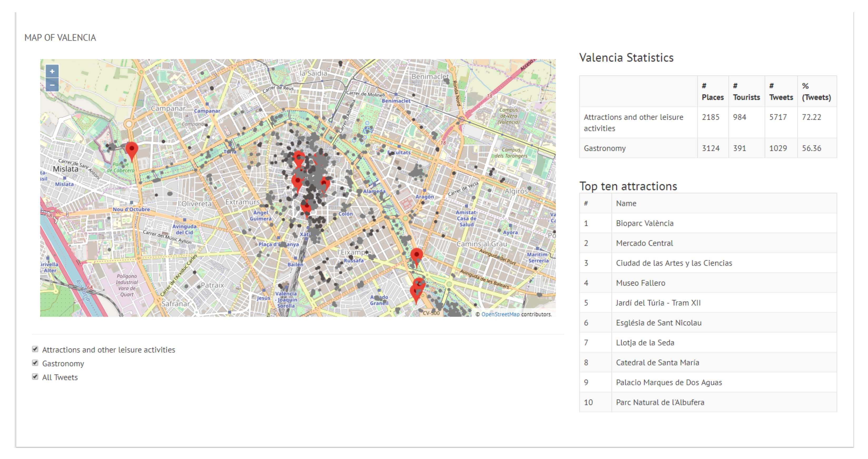Select Parc Natural de l'Albufera entry
868x459 pixels.
(x=660, y=402)
